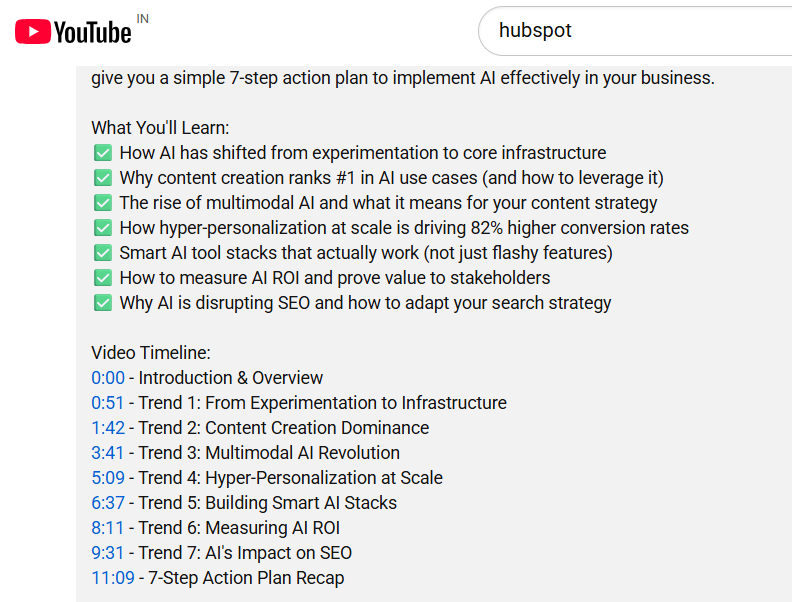The width and height of the screenshot is (792, 602).
Task: Click checkmark next to disrupting SEO line
Action: coord(103,303)
